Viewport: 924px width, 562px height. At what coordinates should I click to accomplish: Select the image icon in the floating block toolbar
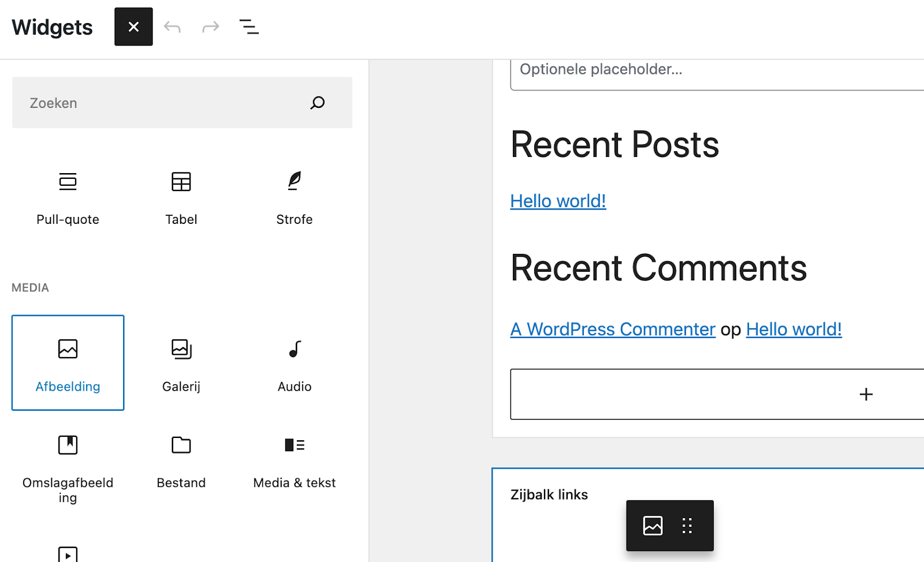click(x=652, y=525)
